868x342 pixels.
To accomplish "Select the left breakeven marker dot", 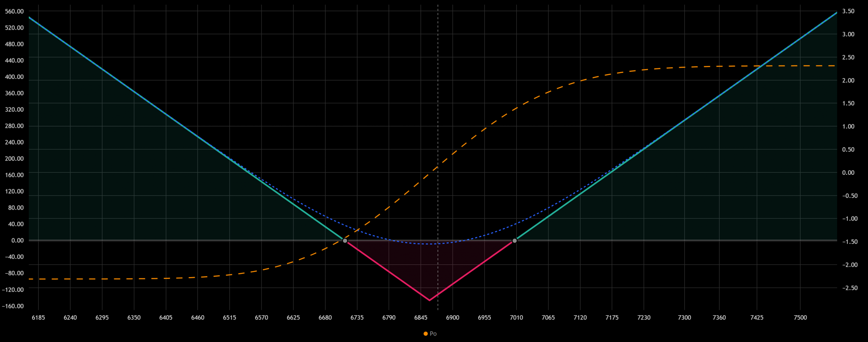I will [x=345, y=241].
